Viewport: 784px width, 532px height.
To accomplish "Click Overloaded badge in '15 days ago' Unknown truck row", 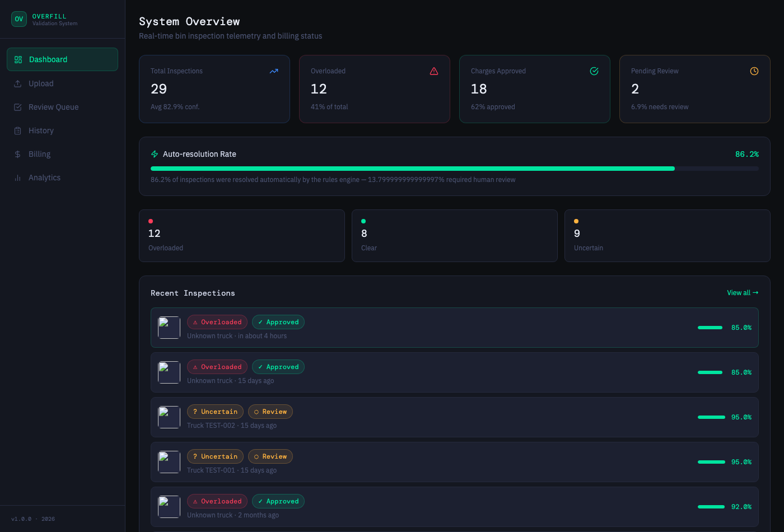I will pyautogui.click(x=217, y=367).
